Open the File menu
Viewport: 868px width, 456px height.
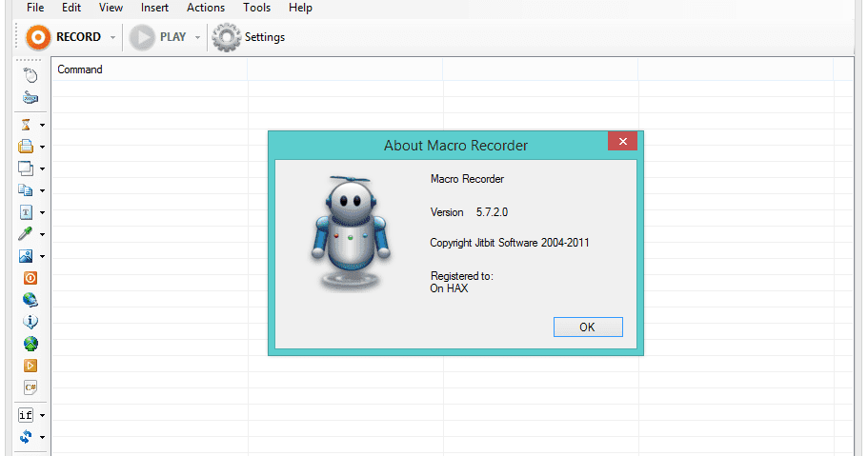click(x=35, y=8)
